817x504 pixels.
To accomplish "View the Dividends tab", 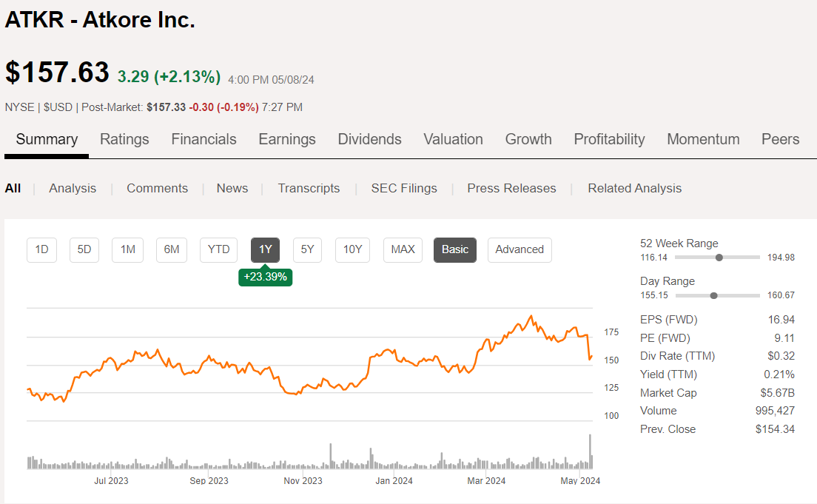I will point(369,139).
